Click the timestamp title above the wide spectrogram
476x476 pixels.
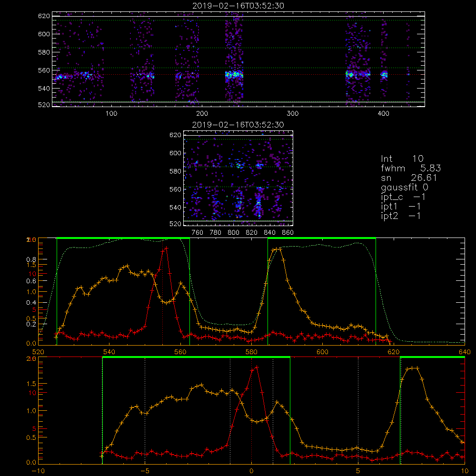(x=238, y=6)
